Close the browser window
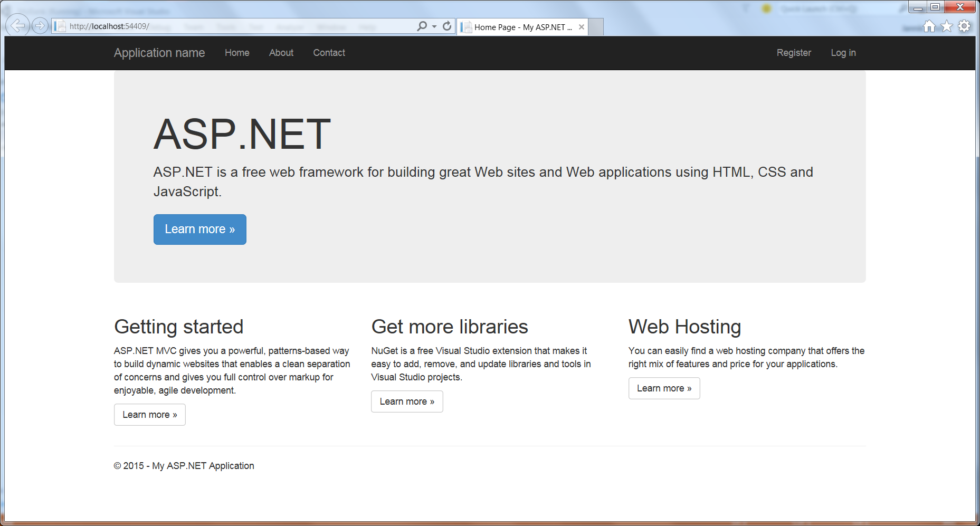 point(960,7)
